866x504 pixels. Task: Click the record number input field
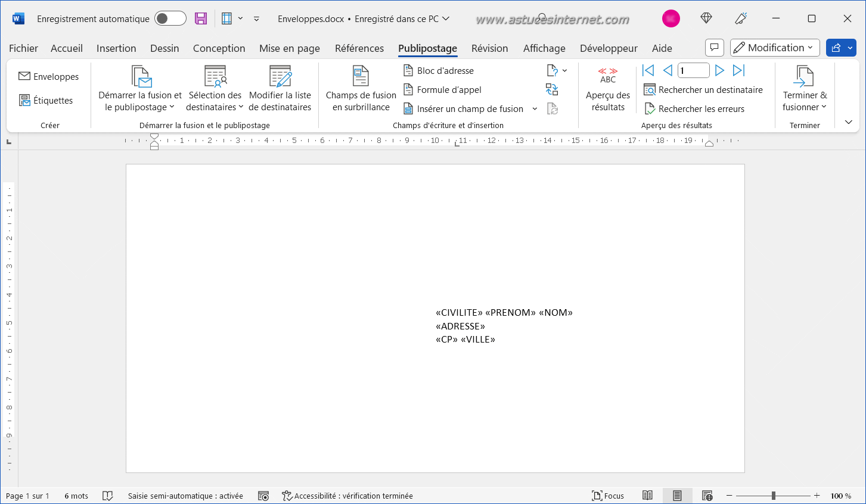[x=693, y=70]
